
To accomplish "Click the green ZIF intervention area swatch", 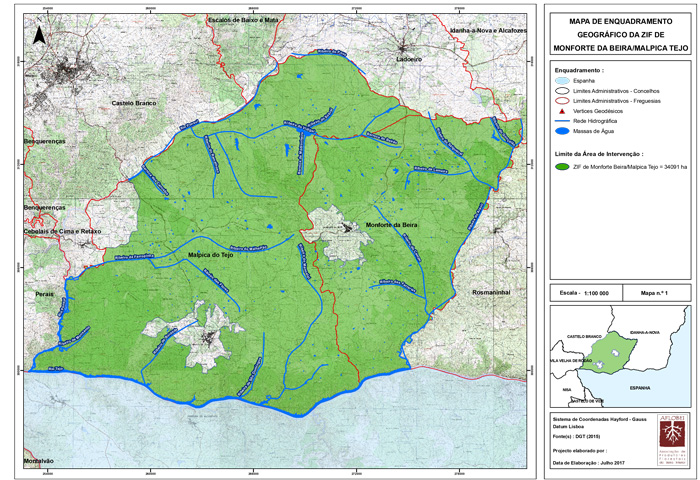I will point(560,167).
